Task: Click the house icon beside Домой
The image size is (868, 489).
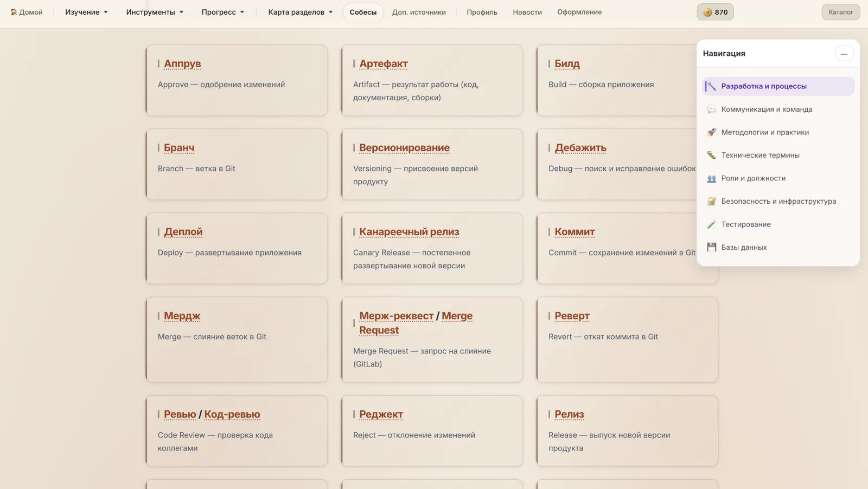Action: [14, 12]
